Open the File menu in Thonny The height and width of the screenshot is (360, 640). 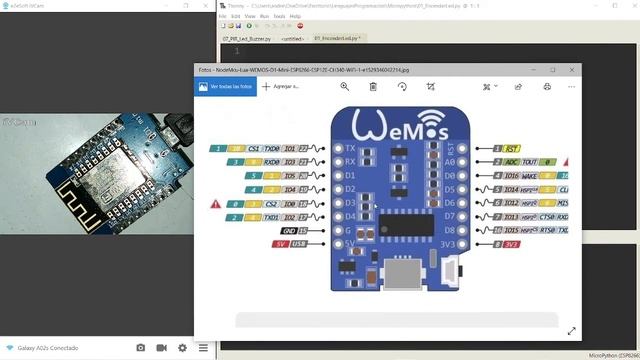click(222, 16)
